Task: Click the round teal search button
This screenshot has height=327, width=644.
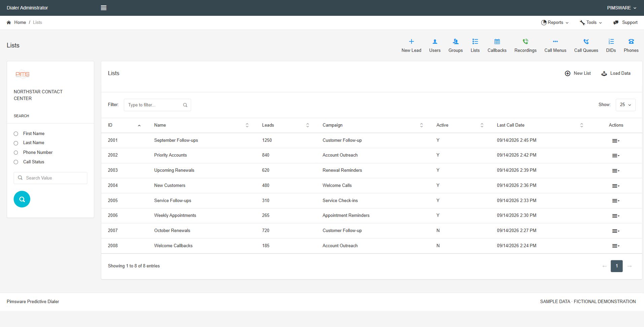Action: [x=22, y=199]
